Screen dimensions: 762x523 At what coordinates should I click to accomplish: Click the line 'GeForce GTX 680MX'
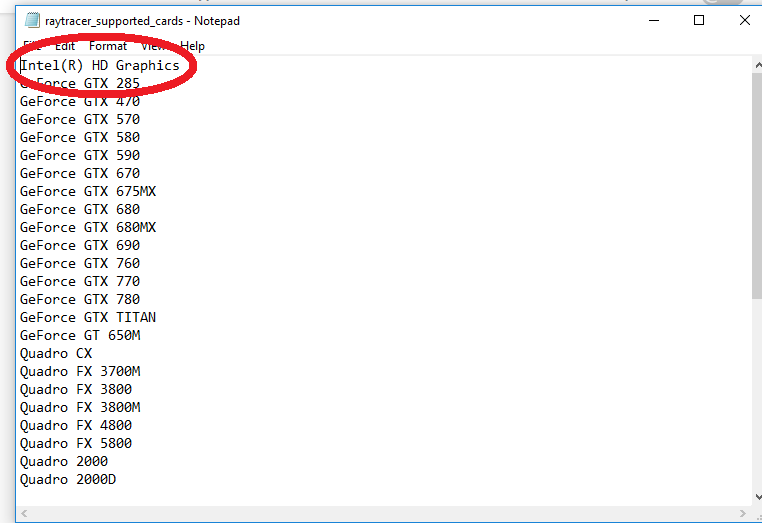[x=88, y=227]
